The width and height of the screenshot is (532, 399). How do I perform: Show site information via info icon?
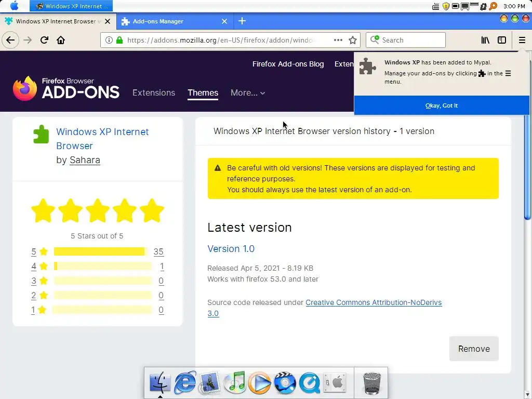[x=109, y=40]
